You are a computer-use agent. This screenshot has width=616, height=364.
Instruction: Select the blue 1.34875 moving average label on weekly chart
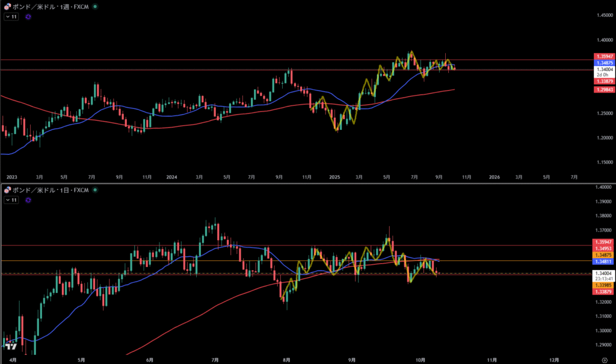tap(603, 63)
